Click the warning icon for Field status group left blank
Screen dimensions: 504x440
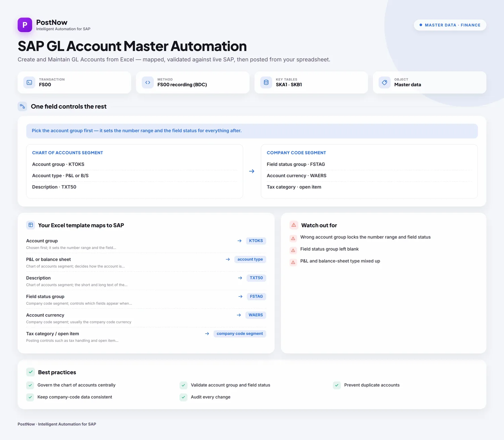(293, 250)
